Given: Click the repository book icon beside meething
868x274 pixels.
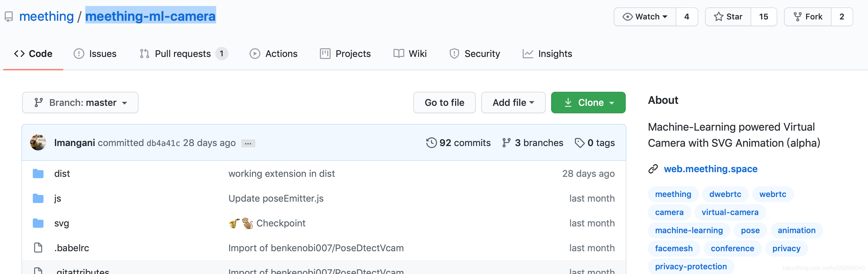Looking at the screenshot, I should (9, 16).
